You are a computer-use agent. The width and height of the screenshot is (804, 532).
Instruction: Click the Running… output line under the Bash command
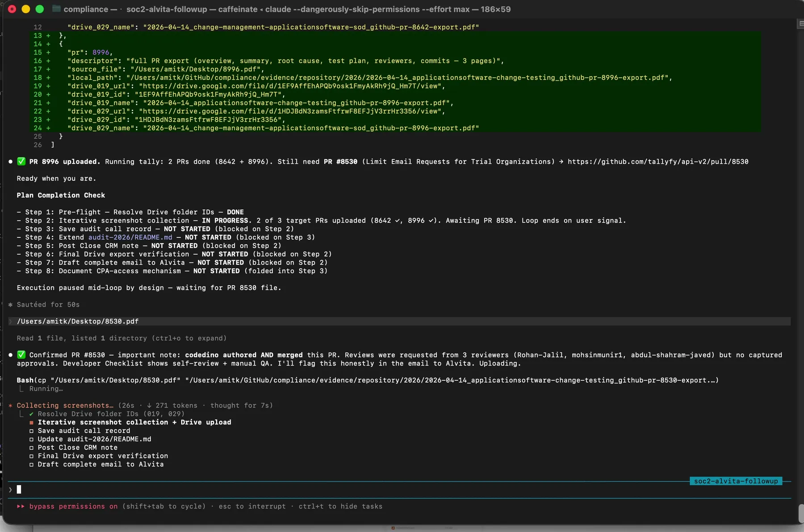click(46, 389)
